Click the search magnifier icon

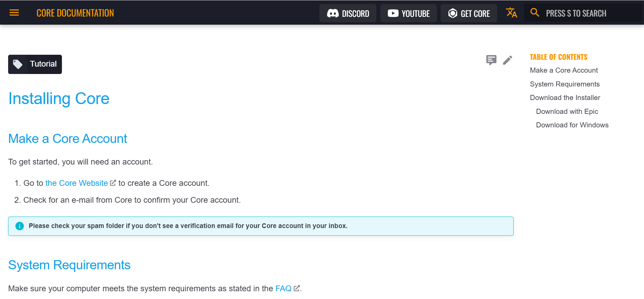point(535,13)
